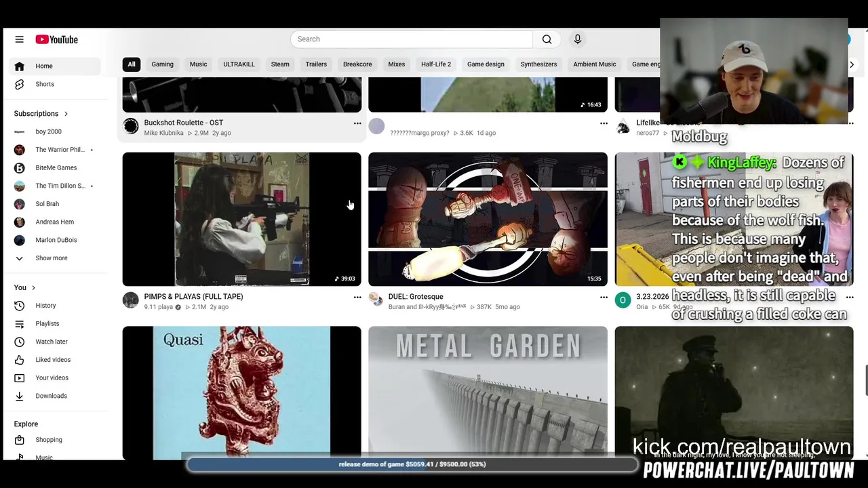Open Playlists in the sidebar
868x488 pixels.
54,324
